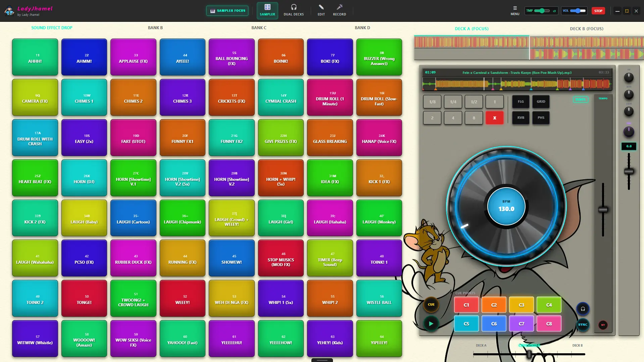This screenshot has width=644, height=362.
Task: Trigger the C3 yellow cue point
Action: (522, 305)
